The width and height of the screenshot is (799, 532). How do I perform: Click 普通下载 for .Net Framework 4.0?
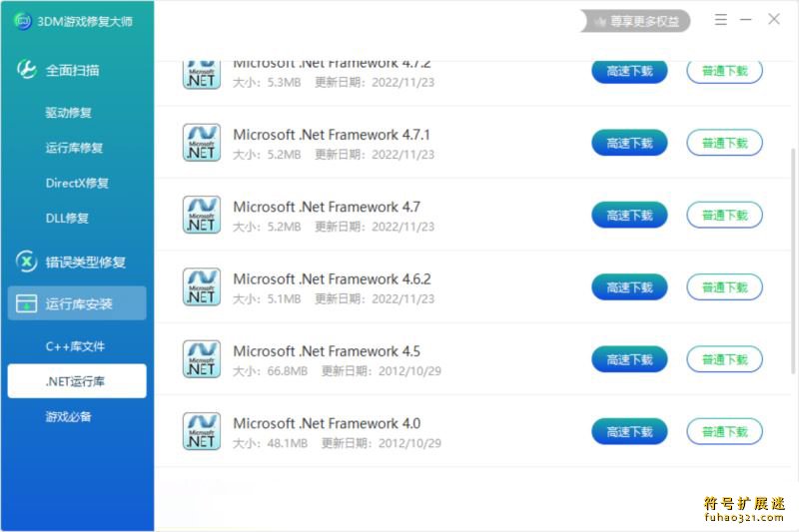pos(725,432)
